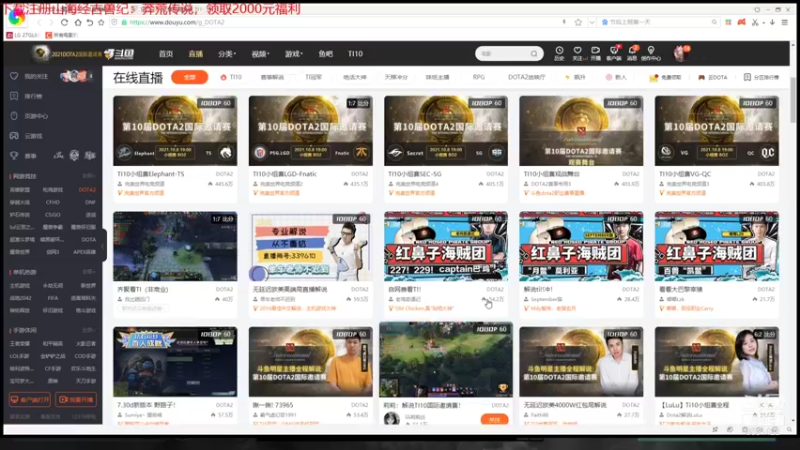800x450 pixels.
Task: Click the browser home icon
Action: (x=78, y=22)
